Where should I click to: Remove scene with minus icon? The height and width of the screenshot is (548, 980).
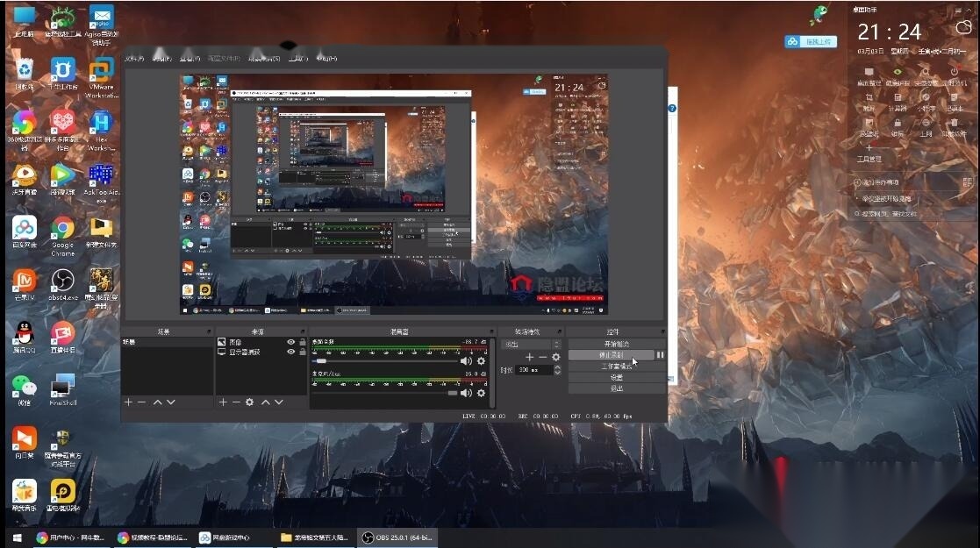pos(142,402)
